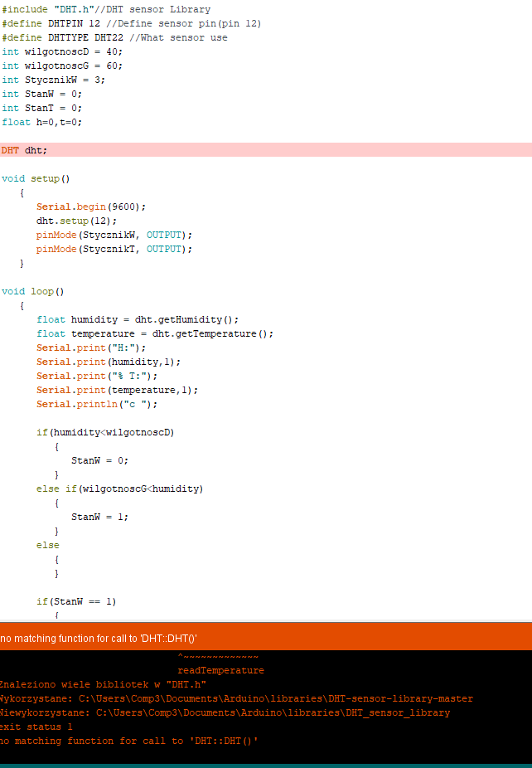Screen dimensions: 532x768
Task: Click 'Serial.print("% T:");' line
Action: (97, 377)
